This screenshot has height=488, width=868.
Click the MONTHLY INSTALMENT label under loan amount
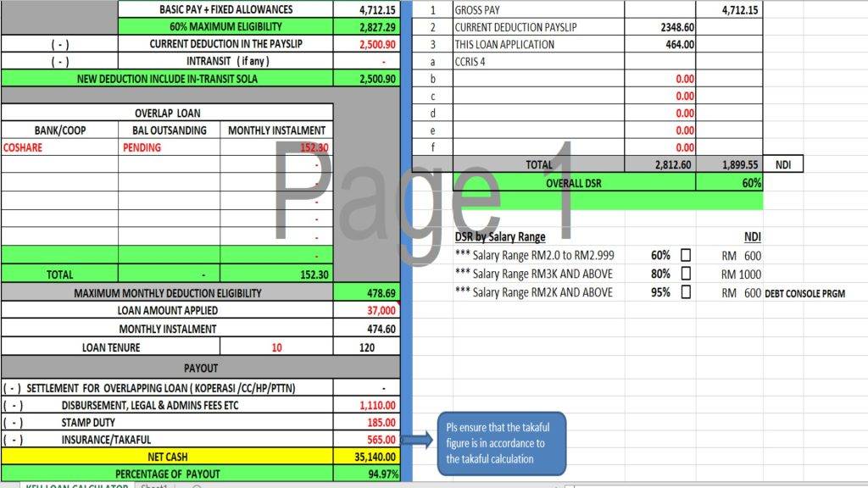tap(167, 329)
